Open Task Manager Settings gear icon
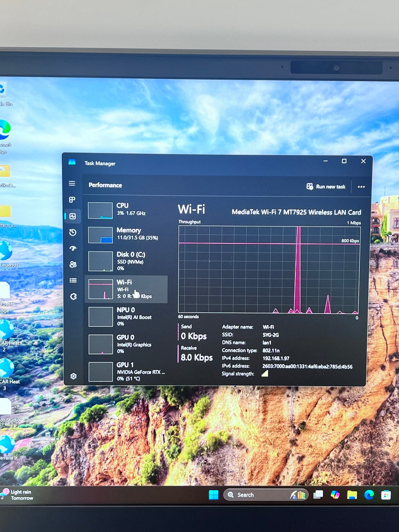The height and width of the screenshot is (532, 399). (x=73, y=376)
